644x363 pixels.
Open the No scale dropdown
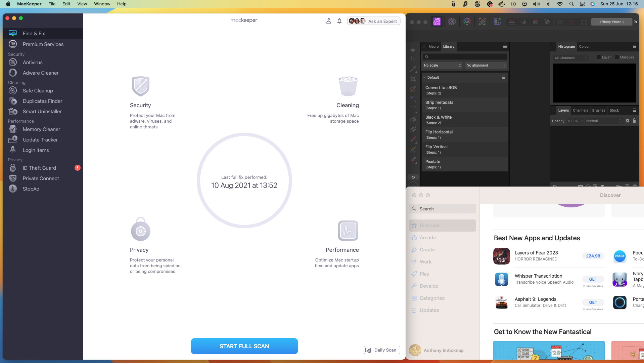pos(443,66)
